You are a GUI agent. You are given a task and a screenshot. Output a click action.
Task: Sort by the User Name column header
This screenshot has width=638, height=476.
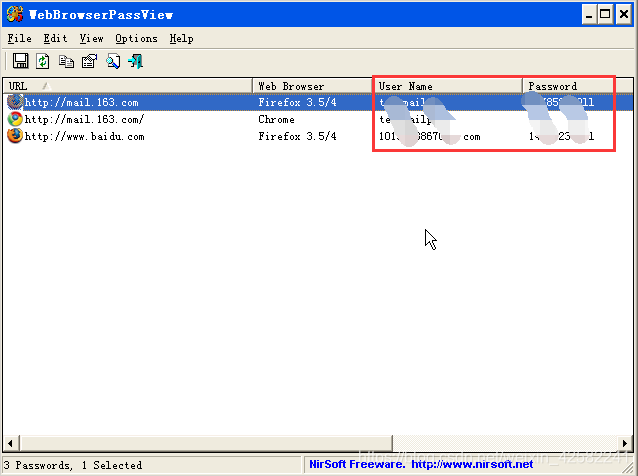pyautogui.click(x=447, y=86)
